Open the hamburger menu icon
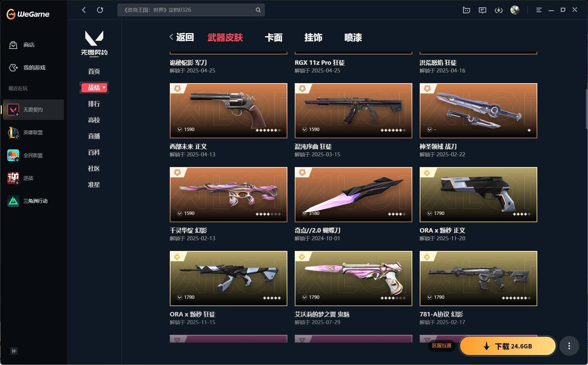This screenshot has height=365, width=588. point(539,10)
